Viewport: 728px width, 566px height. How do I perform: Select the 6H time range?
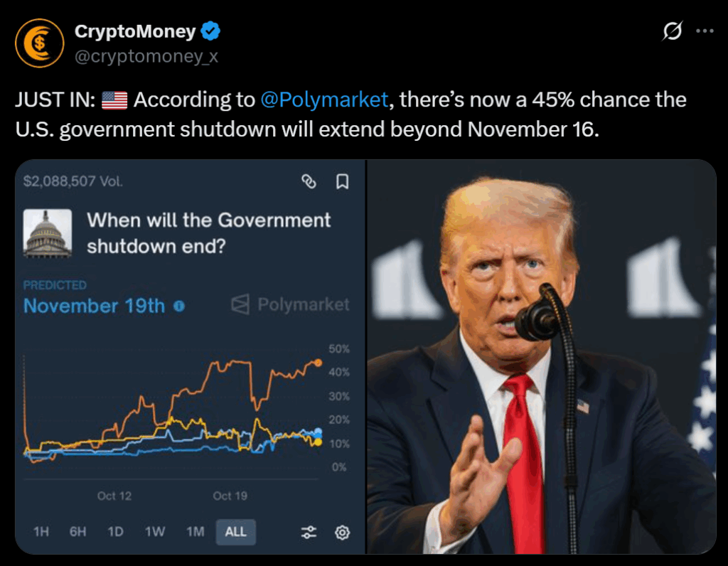[x=77, y=532]
